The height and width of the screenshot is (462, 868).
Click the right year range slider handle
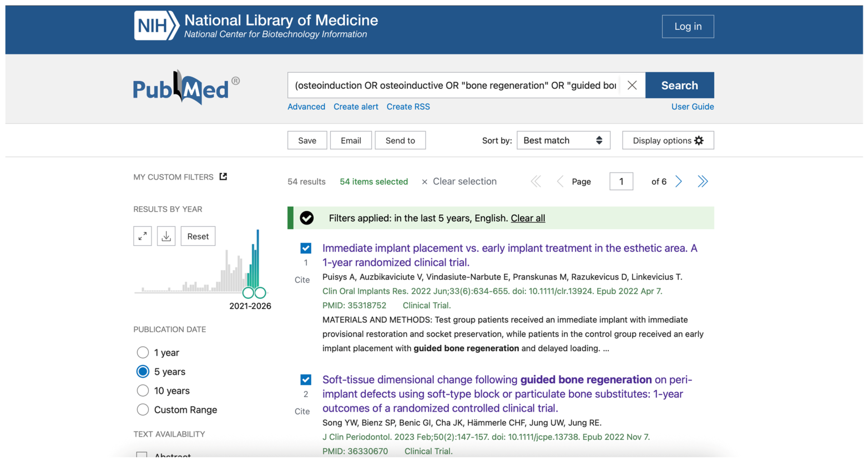pos(260,292)
